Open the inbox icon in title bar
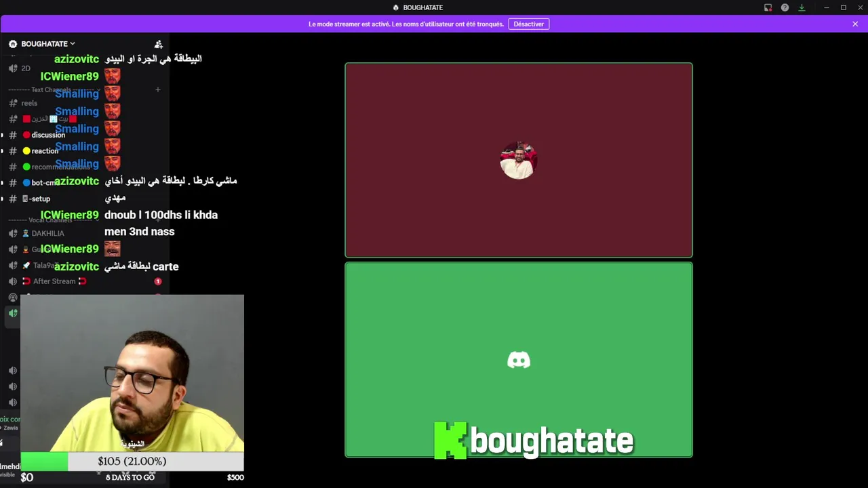The width and height of the screenshot is (868, 488). (768, 7)
